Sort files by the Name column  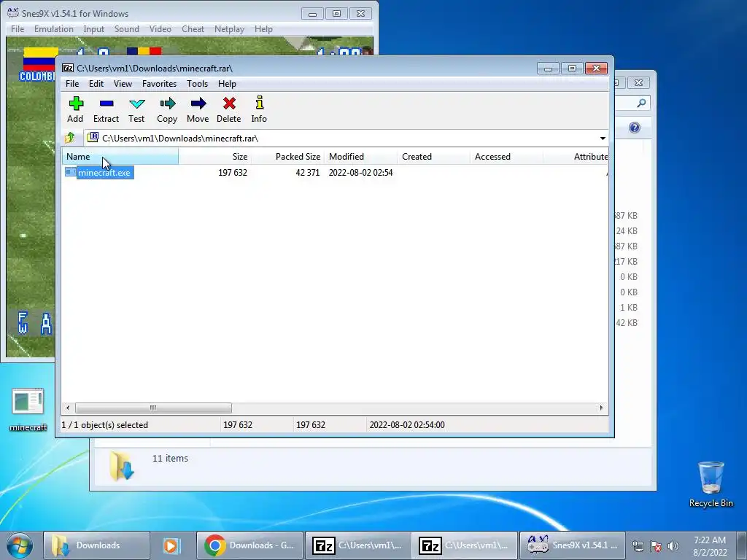tap(120, 157)
